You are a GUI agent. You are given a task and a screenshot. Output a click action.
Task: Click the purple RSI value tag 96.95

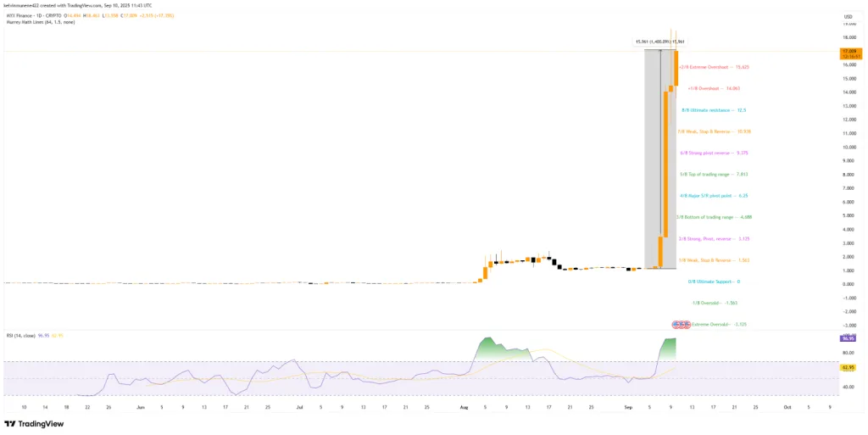[x=848, y=337]
